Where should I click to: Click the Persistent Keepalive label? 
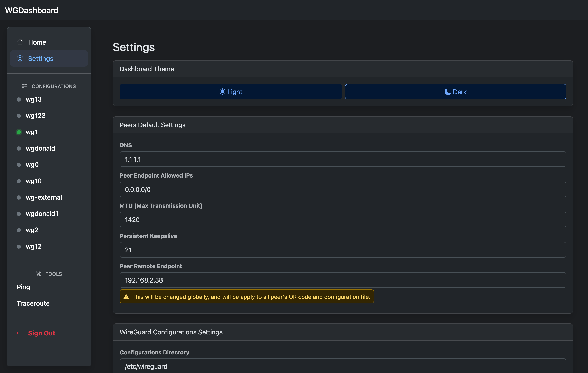(x=148, y=236)
